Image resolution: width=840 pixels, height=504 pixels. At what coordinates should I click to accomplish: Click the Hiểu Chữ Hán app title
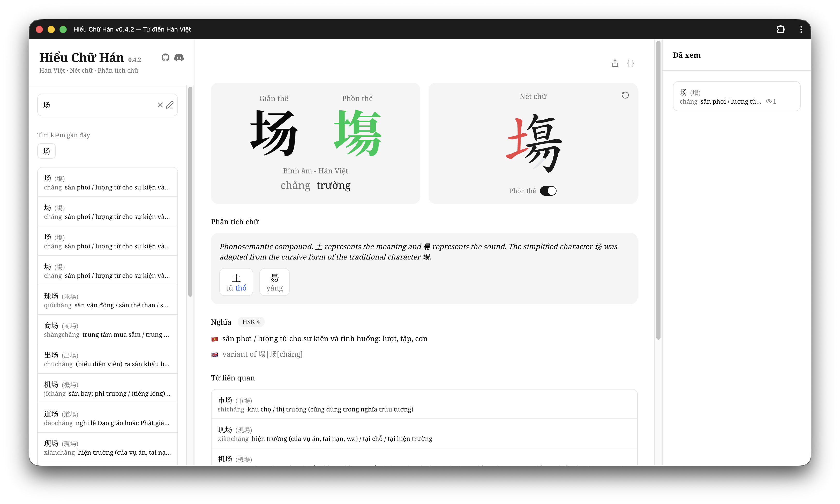tap(81, 58)
